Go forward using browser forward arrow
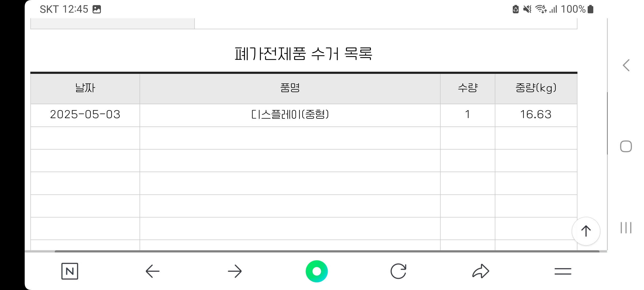Viewport: 644px width, 290px height. point(235,271)
